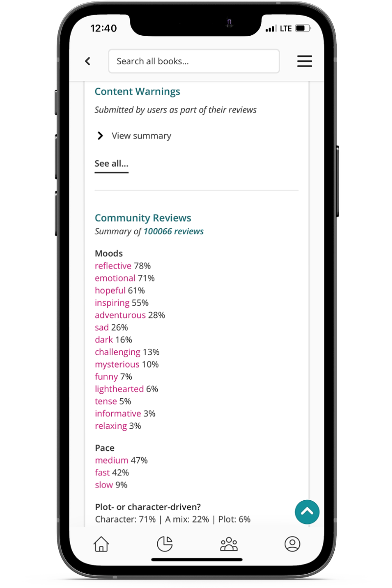Tap the Home icon in bottom bar

101,544
